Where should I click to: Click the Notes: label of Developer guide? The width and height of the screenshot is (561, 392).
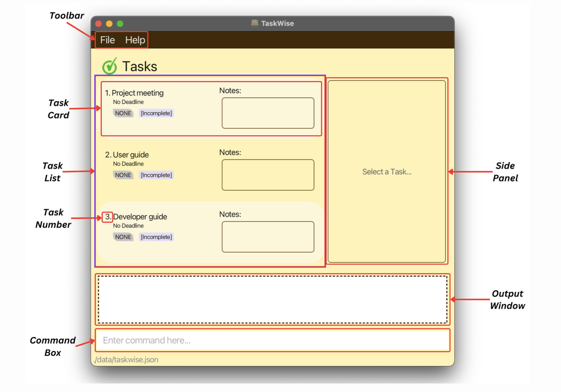(230, 214)
